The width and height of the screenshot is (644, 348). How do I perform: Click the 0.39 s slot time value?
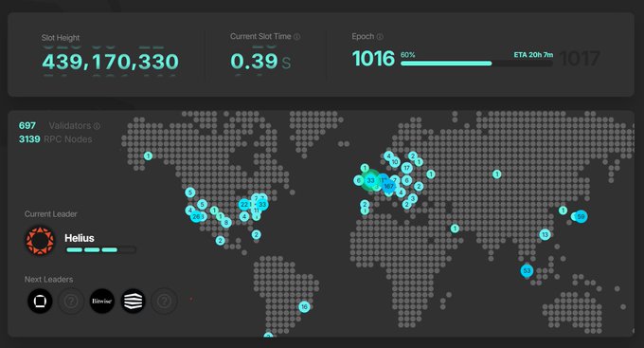click(x=260, y=62)
